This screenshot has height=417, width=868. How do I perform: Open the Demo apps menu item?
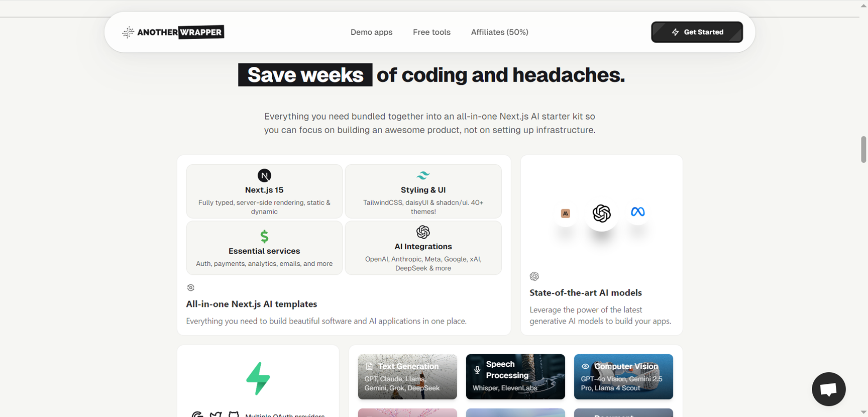(371, 32)
